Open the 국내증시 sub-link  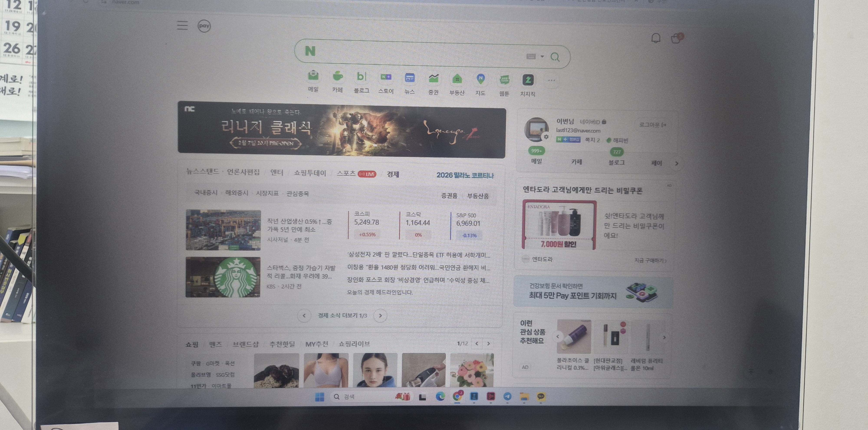[205, 192]
